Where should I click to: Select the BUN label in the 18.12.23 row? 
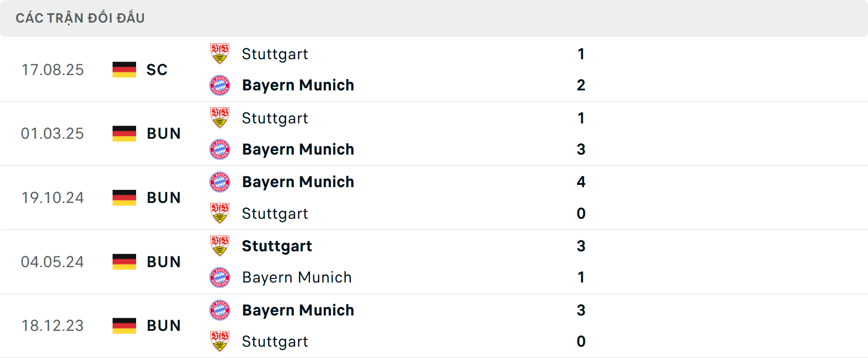pos(164,325)
